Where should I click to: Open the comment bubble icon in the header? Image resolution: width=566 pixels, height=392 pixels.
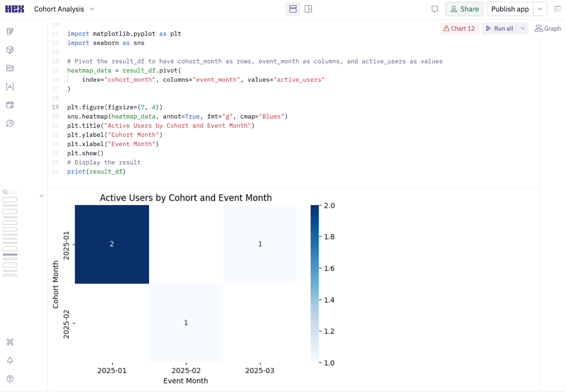tap(435, 9)
